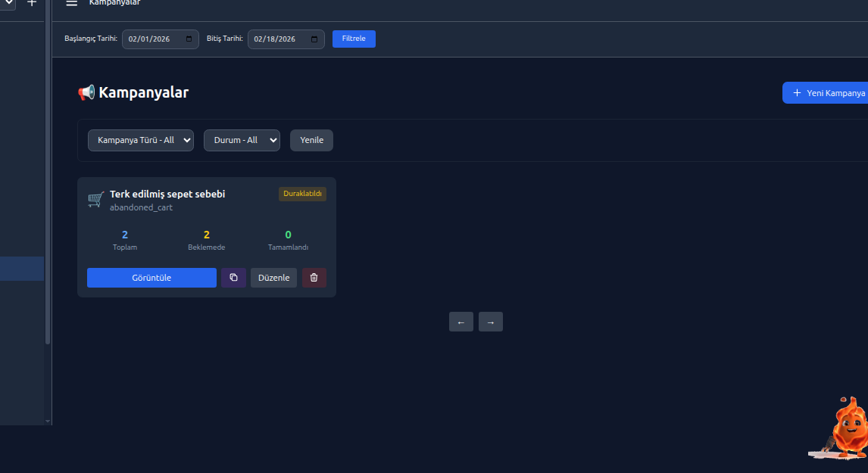Click the Filtrele button

354,39
